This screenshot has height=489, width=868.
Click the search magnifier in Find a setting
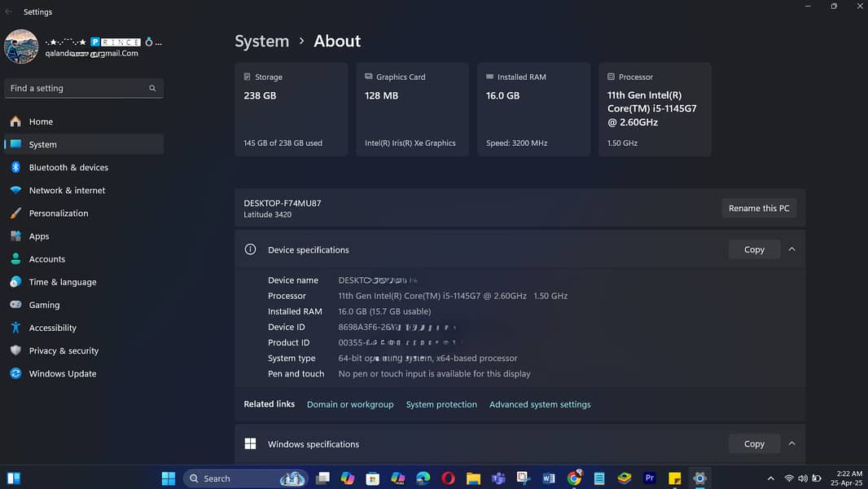(x=152, y=88)
